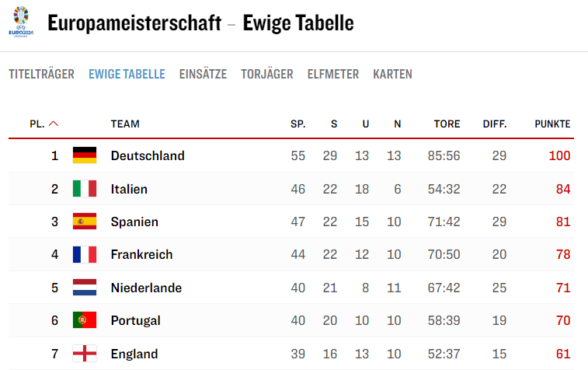Go to the Torjäger tab
The image size is (588, 370).
pos(267,75)
